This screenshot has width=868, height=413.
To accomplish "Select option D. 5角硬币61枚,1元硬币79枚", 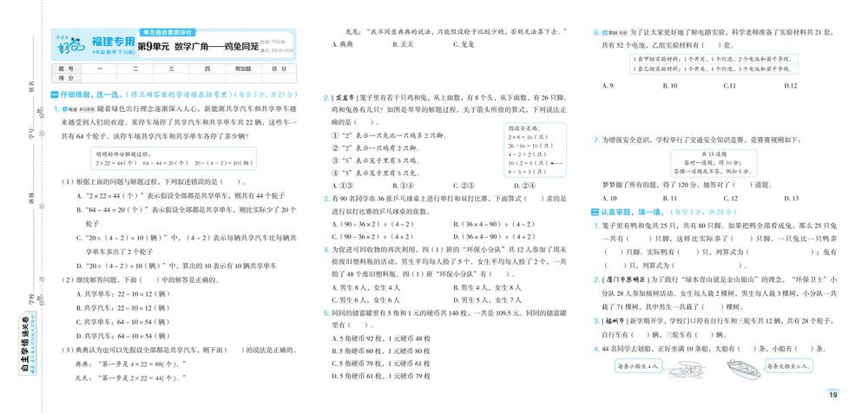I will click(x=381, y=377).
